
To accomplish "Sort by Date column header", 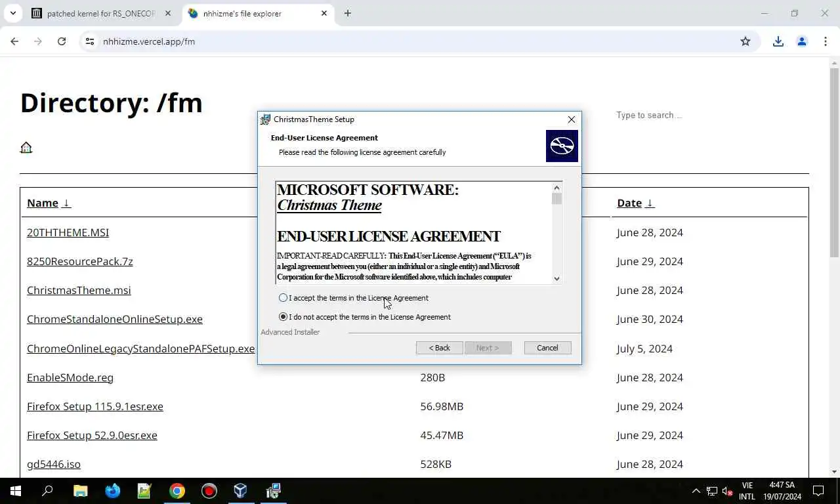I will tap(635, 203).
